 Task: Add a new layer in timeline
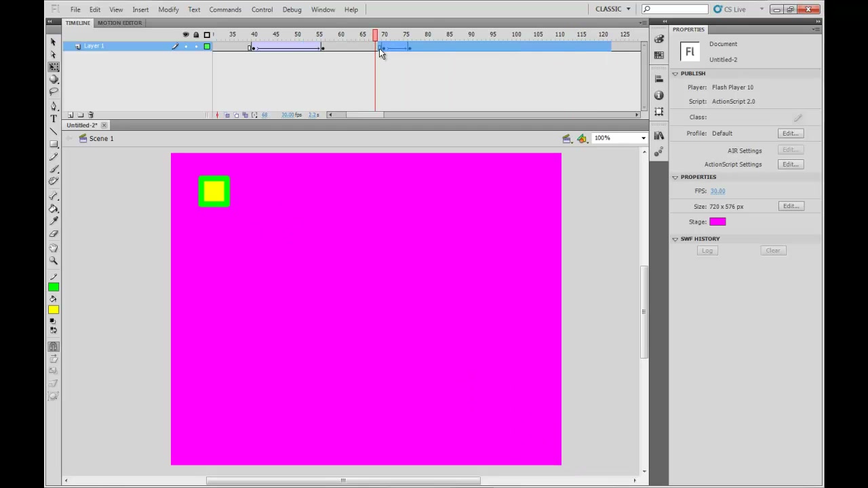pos(71,115)
